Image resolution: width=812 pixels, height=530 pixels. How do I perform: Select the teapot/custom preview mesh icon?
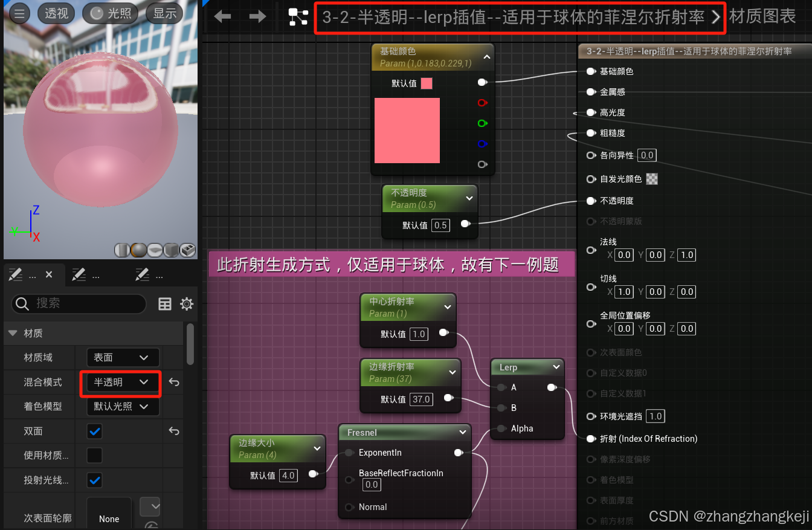(187, 250)
